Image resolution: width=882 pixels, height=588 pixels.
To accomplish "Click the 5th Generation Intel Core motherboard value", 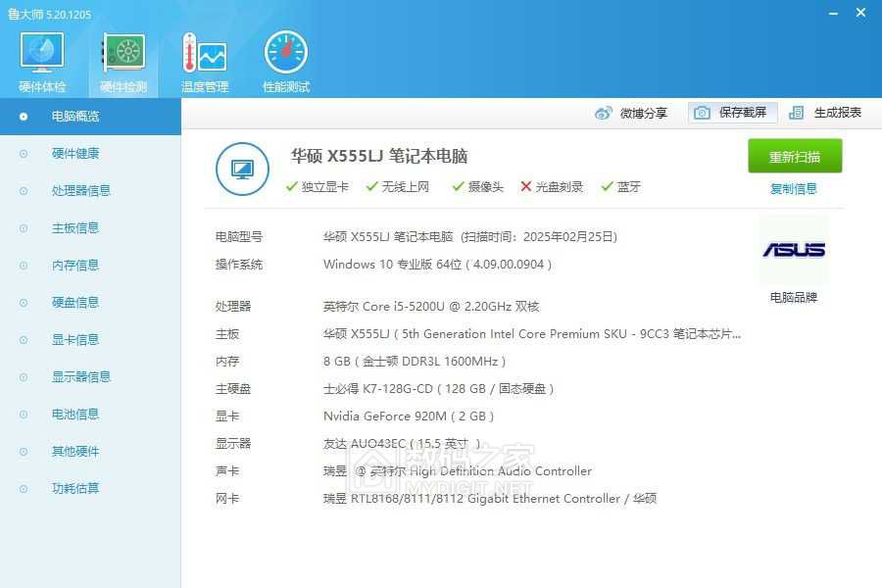I will [532, 334].
